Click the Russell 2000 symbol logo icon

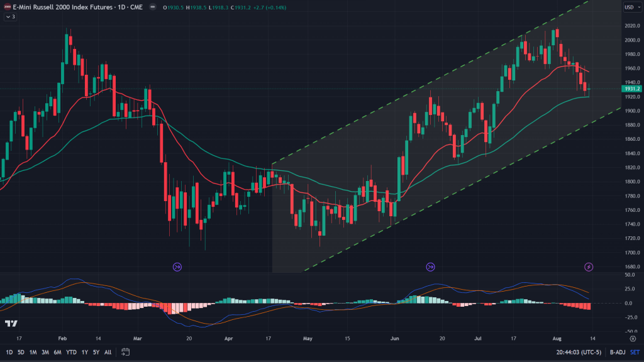(7, 8)
